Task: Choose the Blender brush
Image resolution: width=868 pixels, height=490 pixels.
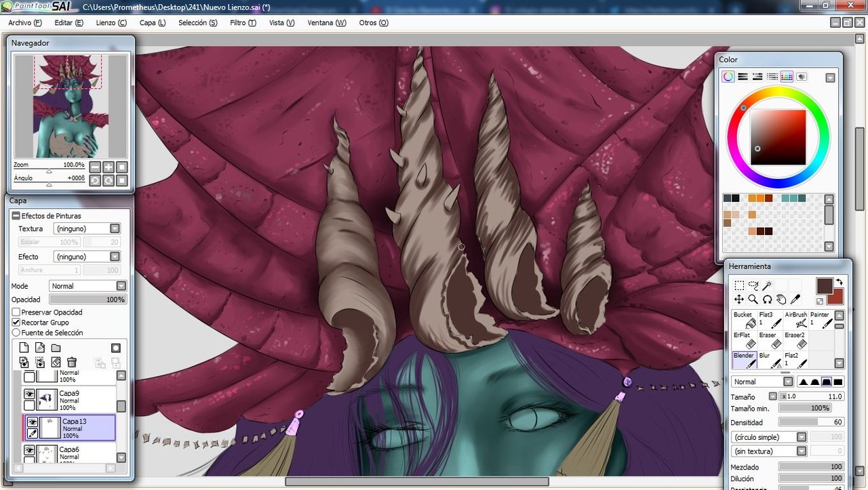Action: point(745,360)
